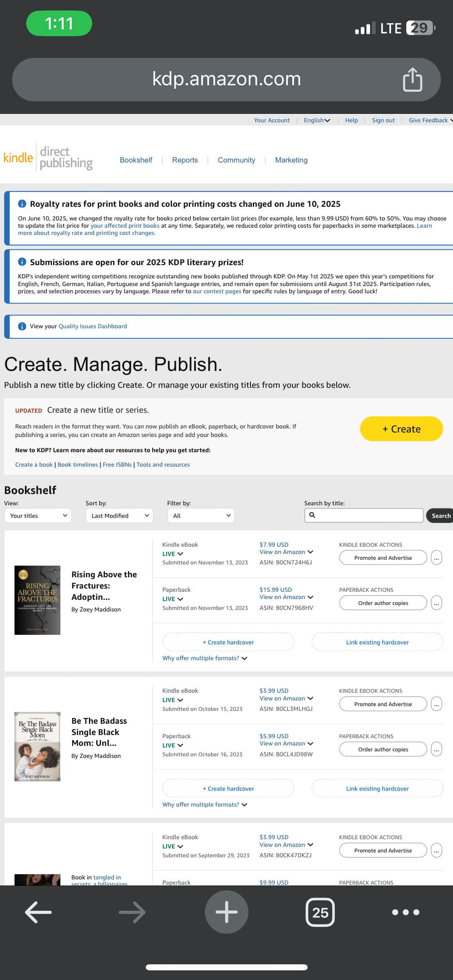Click the 'Free ISBNs' link

tap(117, 465)
